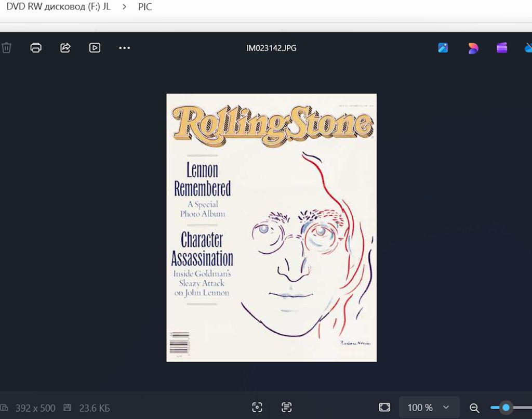Open the blue Paint editing app icon
Image resolution: width=532 pixels, height=419 pixels.
443,48
